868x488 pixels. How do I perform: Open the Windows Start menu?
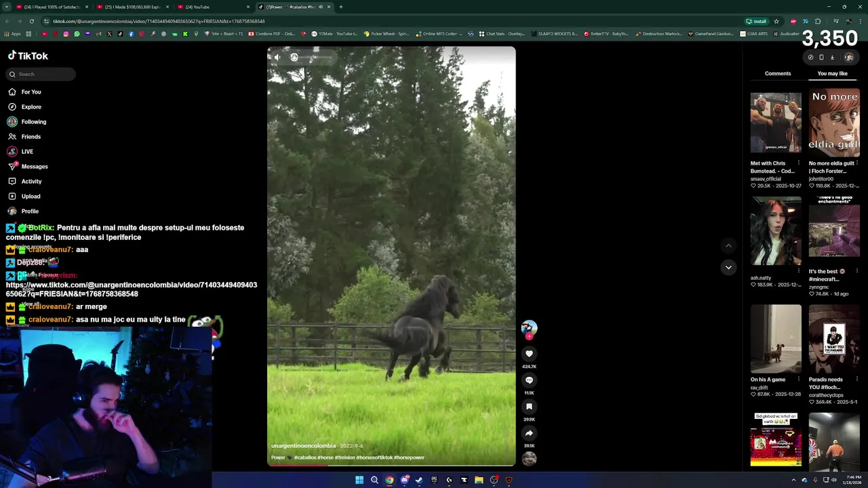pos(359,480)
